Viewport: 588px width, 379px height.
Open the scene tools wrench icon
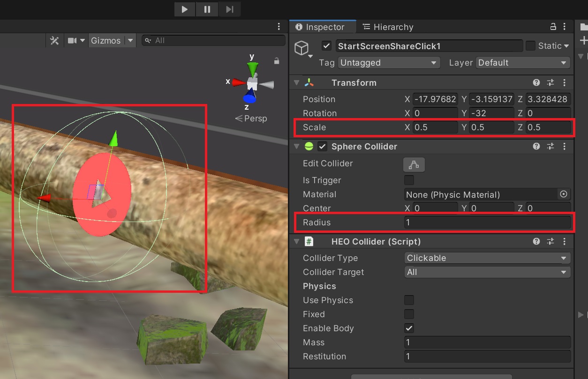click(54, 41)
